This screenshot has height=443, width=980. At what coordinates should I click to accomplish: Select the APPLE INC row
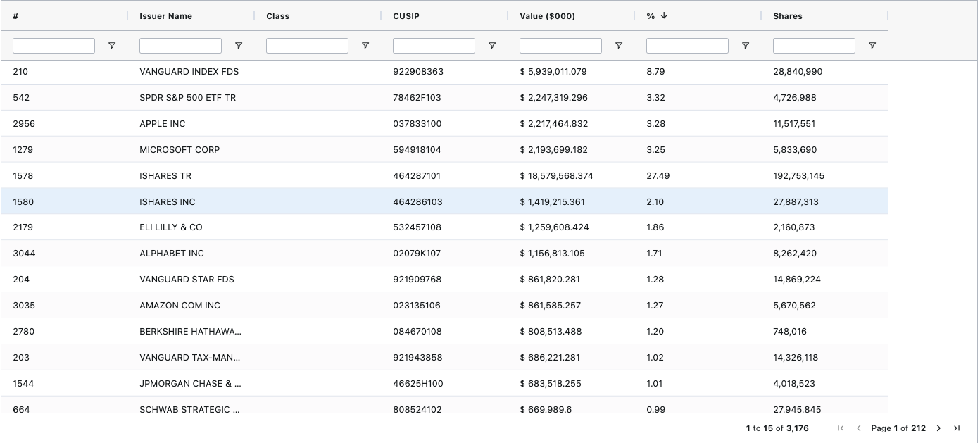point(163,124)
